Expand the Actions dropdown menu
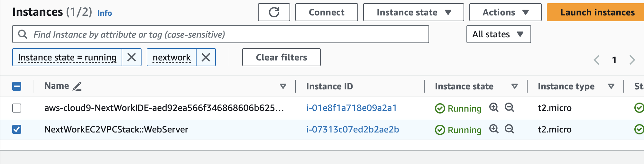 (505, 13)
